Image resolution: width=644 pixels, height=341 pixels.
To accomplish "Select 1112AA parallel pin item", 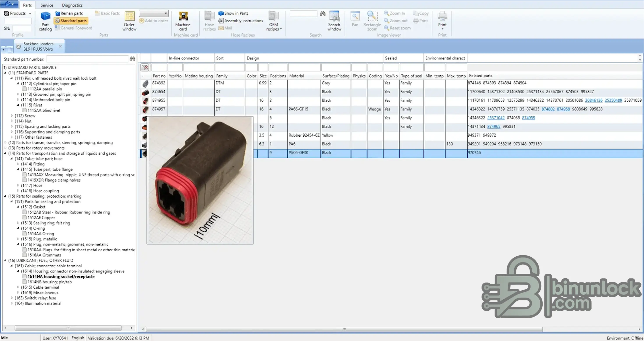I will point(45,89).
